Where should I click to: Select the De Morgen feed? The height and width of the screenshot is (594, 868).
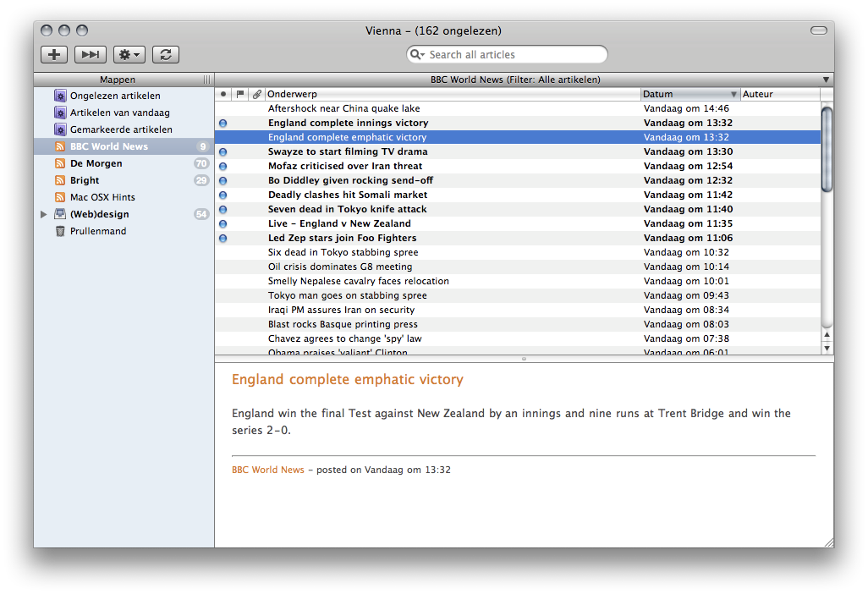[124, 163]
